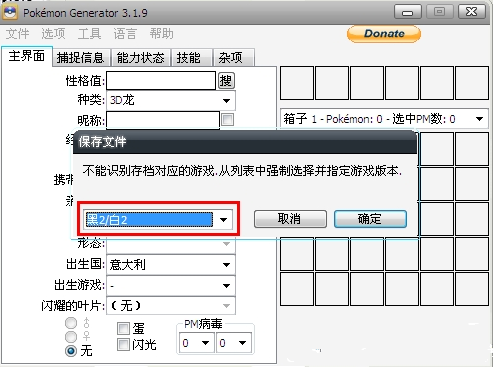Open the 文件 menu
This screenshot has height=367, width=493.
[x=18, y=34]
